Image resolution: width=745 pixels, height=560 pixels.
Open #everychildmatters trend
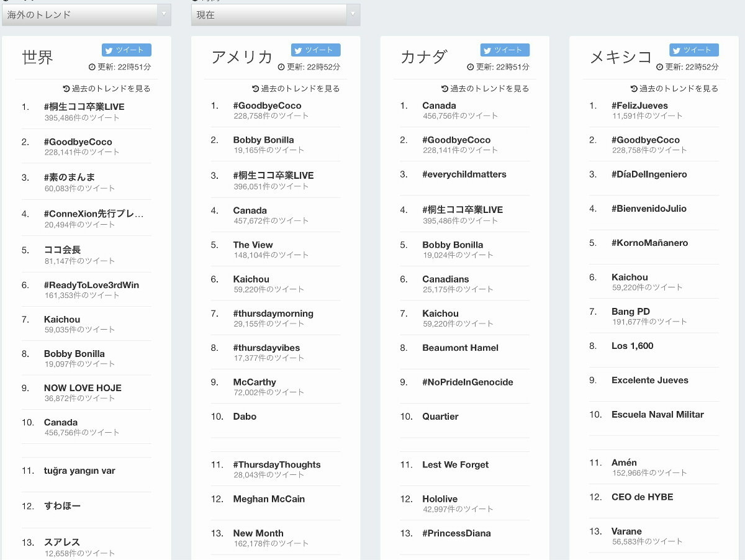464,174
